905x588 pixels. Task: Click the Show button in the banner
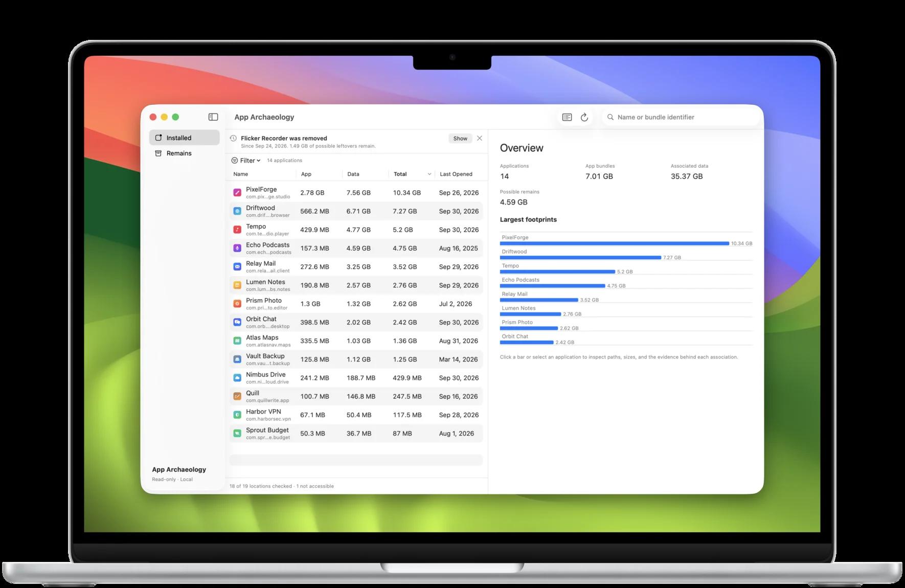point(460,139)
